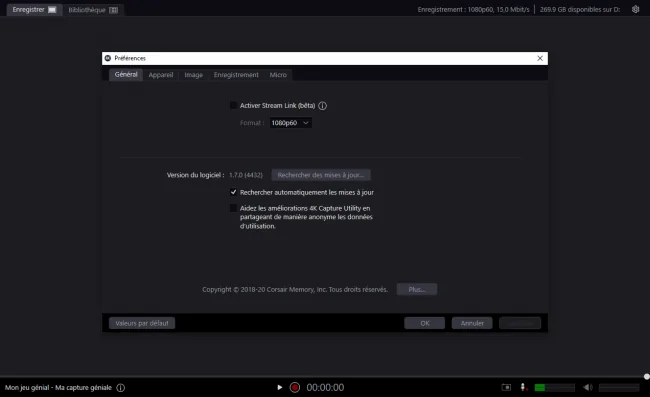Click the info icon beside capture title
The height and width of the screenshot is (397, 650).
(x=121, y=388)
